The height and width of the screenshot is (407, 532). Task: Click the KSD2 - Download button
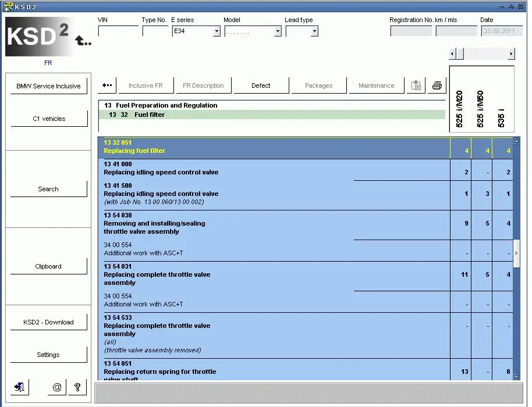(48, 322)
